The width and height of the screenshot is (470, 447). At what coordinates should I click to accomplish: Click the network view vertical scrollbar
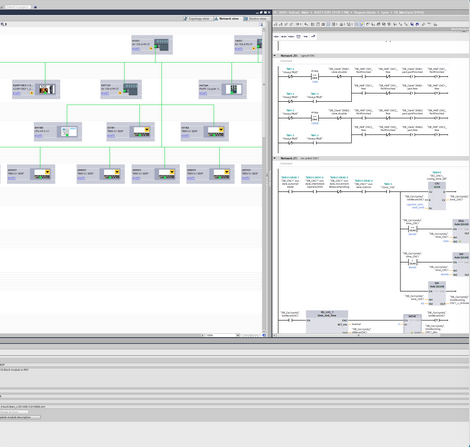click(x=264, y=180)
